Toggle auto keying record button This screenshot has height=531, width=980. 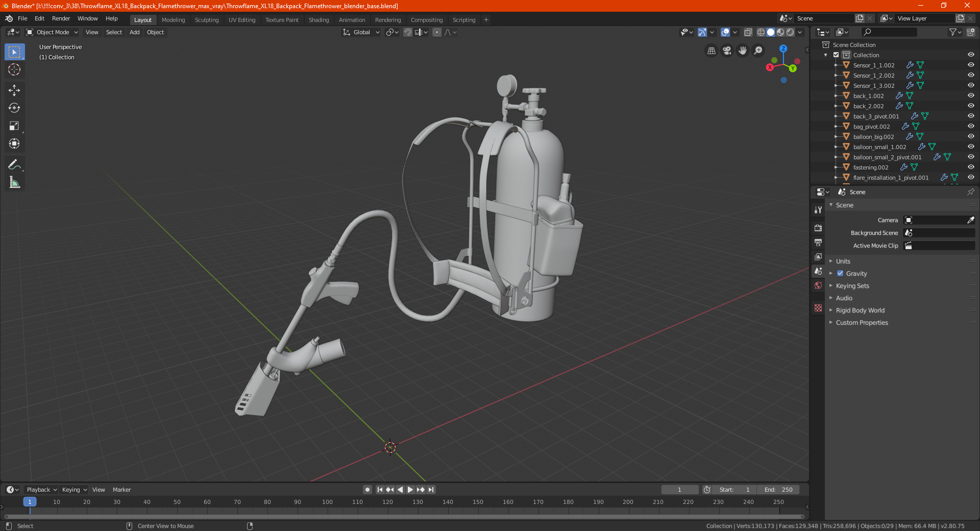[367, 490]
